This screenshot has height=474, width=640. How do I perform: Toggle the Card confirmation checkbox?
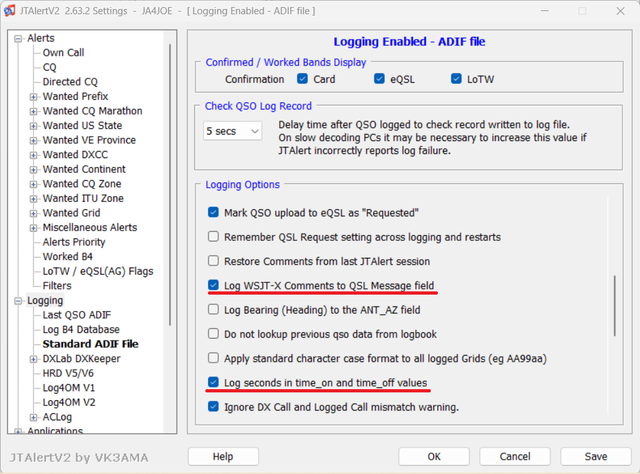tap(302, 78)
